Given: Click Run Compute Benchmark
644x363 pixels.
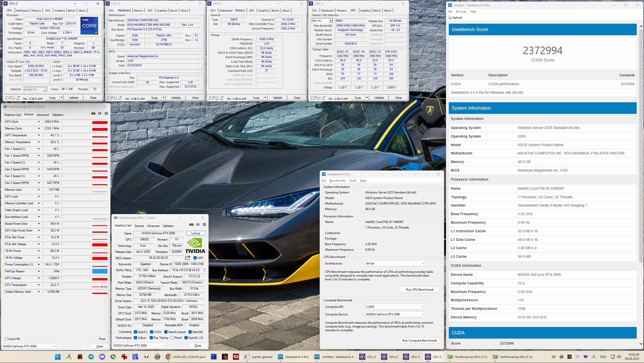Looking at the screenshot, I should [x=420, y=341].
